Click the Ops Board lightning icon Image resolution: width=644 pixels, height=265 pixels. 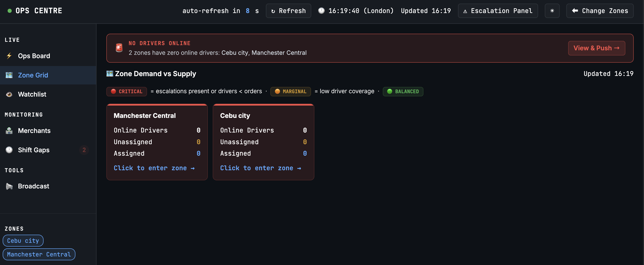9,55
